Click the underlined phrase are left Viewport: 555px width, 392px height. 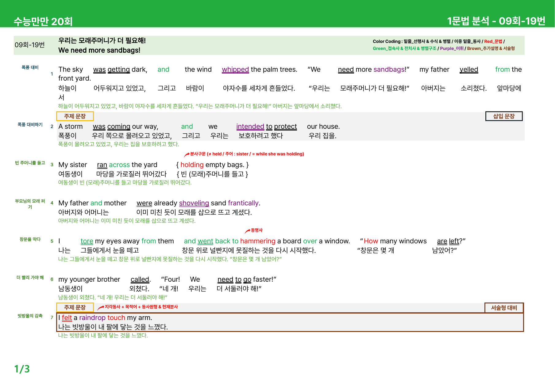pos(448,241)
